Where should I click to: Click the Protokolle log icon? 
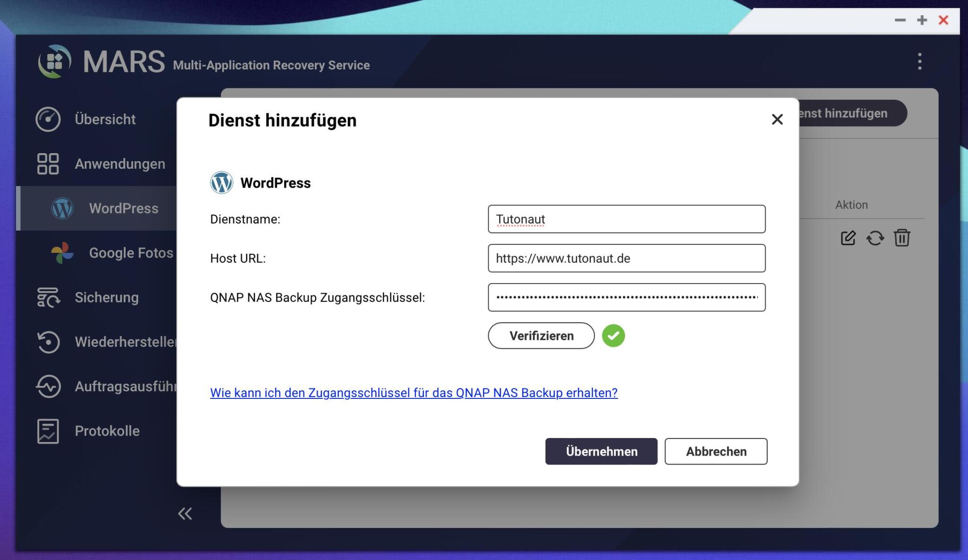click(x=48, y=431)
